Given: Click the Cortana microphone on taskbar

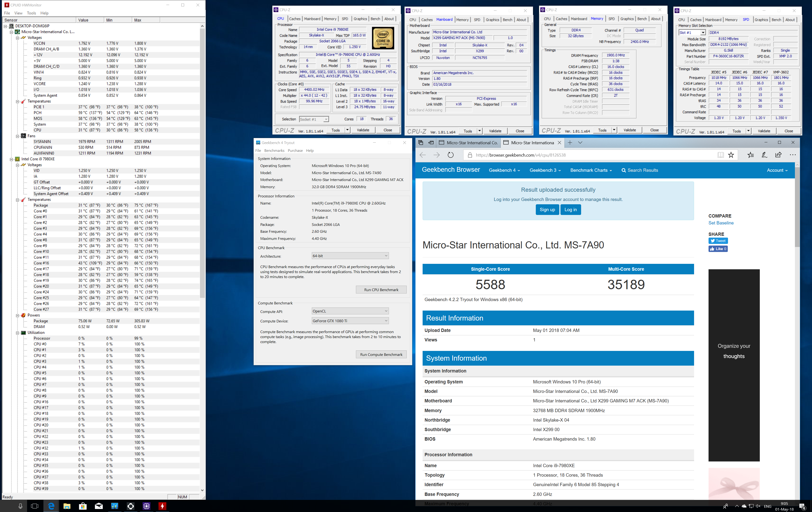Looking at the screenshot, I should coord(20,506).
